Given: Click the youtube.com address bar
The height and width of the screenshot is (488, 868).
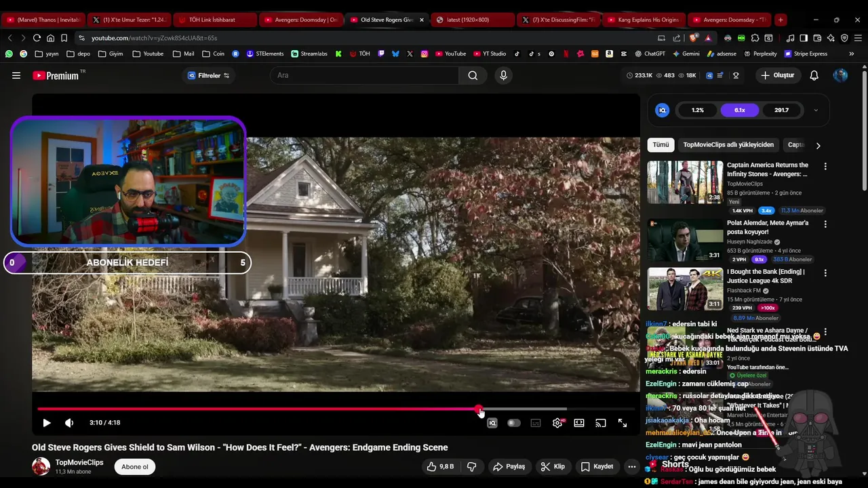Looking at the screenshot, I should pyautogui.click(x=366, y=38).
